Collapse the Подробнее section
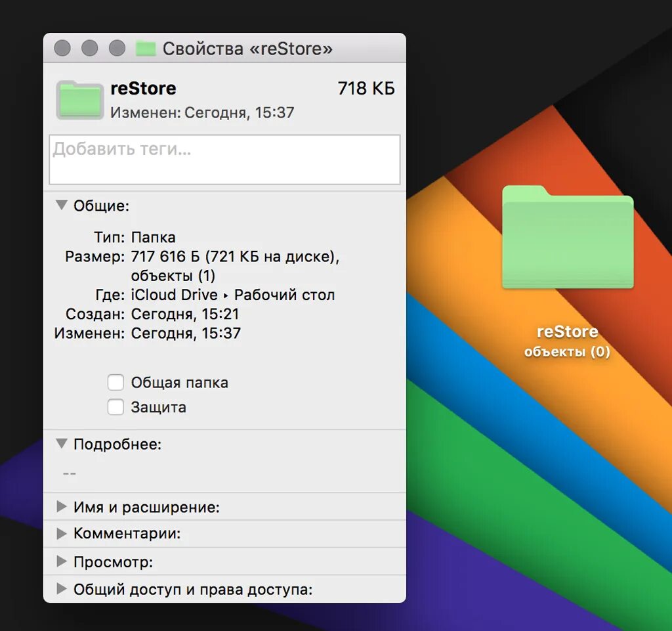The height and width of the screenshot is (631, 672). click(x=62, y=444)
